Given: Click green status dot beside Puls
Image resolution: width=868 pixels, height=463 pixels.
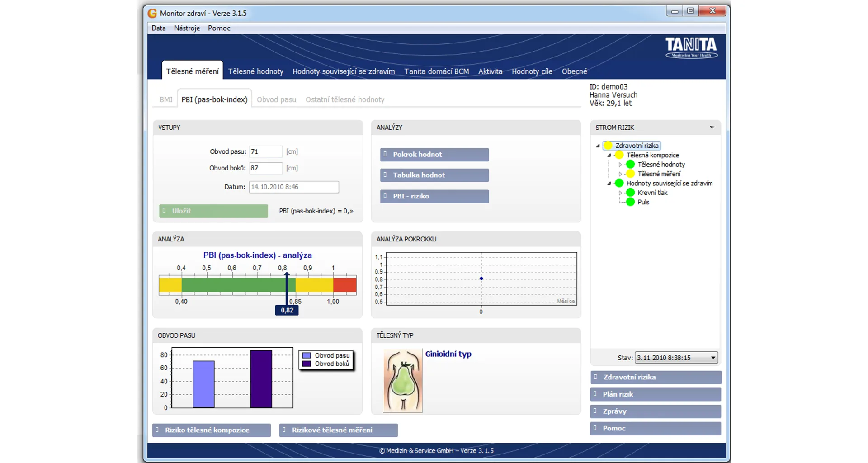Looking at the screenshot, I should (630, 202).
